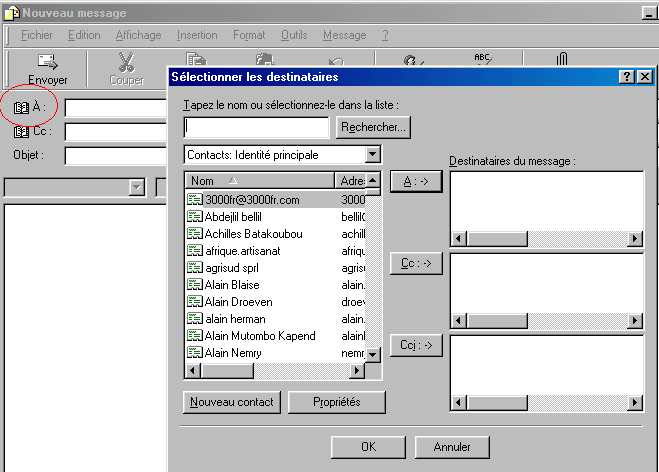Open the Edition menu
The width and height of the screenshot is (659, 472).
tap(84, 35)
